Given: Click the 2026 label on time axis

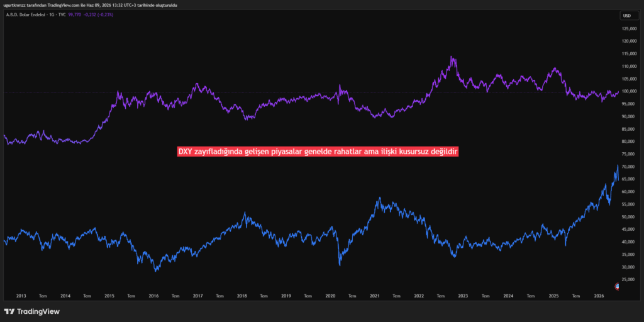Looking at the screenshot, I should [x=599, y=296].
